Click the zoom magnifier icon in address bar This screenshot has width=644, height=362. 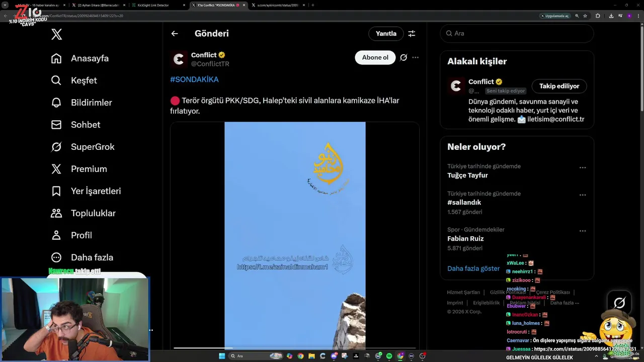coord(577,16)
